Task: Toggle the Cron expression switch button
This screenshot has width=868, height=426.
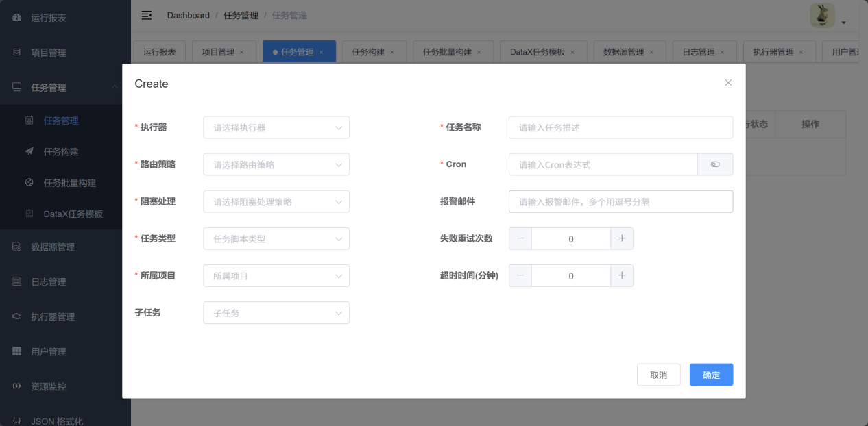Action: click(x=715, y=164)
